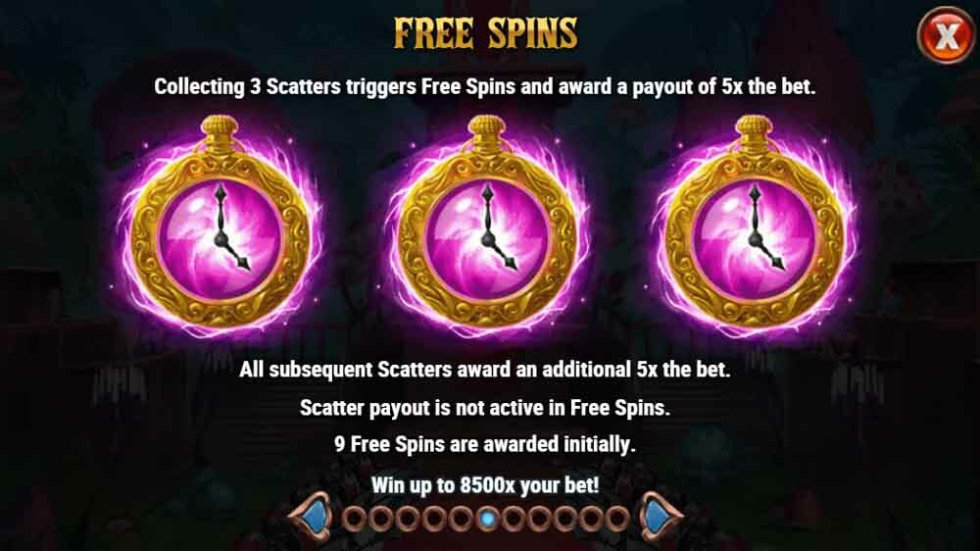Jump to the seventh page dot
980x551 pixels.
[514, 519]
